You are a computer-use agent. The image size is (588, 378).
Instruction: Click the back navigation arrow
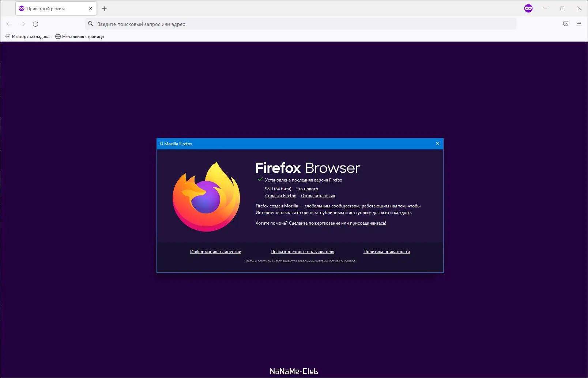pyautogui.click(x=9, y=24)
